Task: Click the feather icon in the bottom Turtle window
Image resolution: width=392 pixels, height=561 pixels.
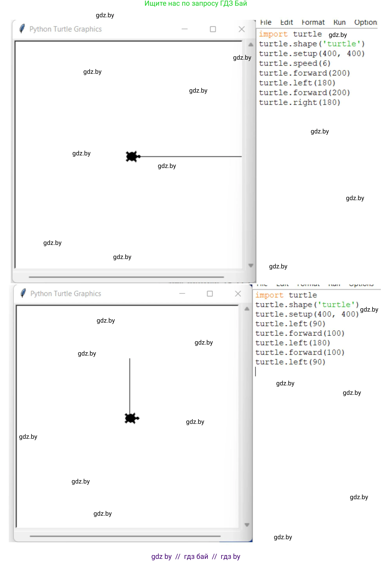Action: click(x=23, y=293)
